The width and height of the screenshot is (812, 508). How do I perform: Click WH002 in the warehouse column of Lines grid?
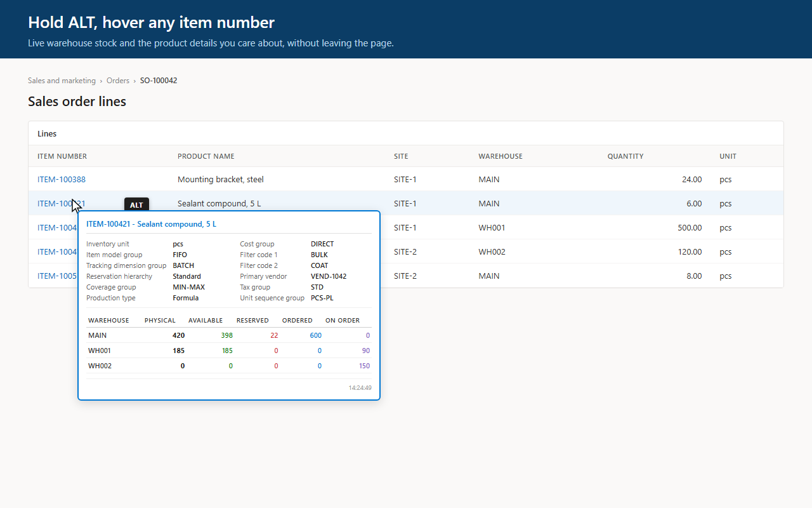(x=492, y=252)
